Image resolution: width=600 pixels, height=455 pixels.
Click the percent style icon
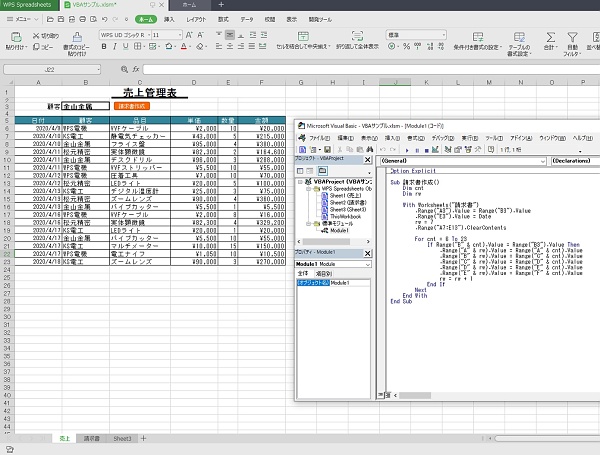click(406, 46)
